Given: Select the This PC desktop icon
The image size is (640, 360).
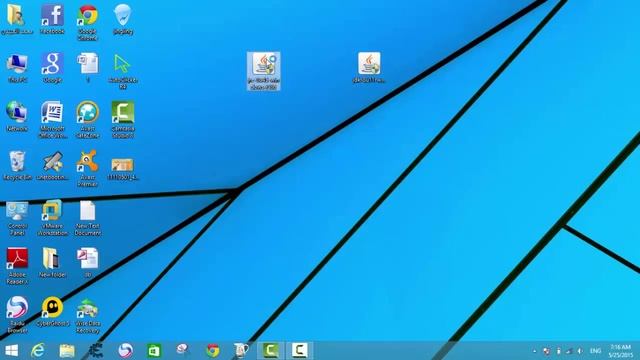Looking at the screenshot, I should (x=17, y=68).
